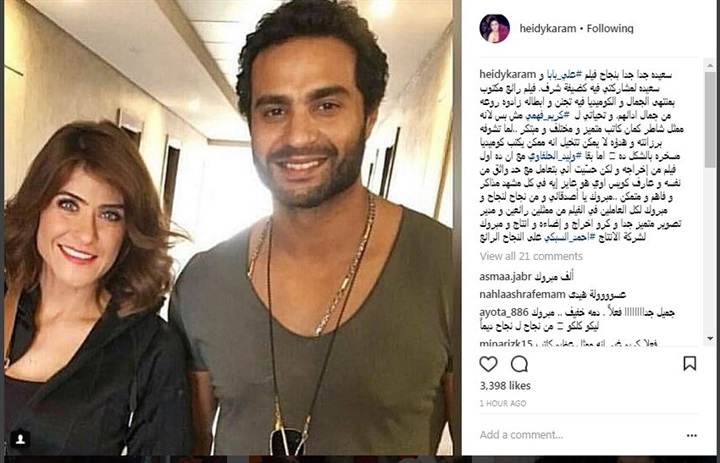
Task: Click the comment scrollbar thumb
Action: pos(710,119)
